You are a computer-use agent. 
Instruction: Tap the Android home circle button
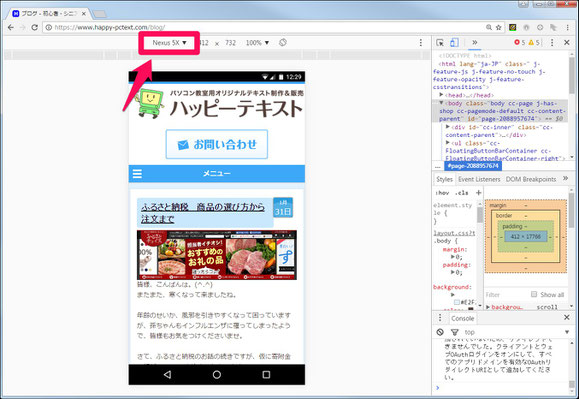(x=217, y=375)
